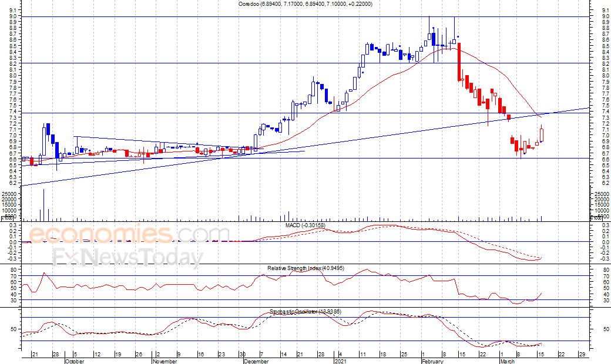Click the October month label on time axis
The width and height of the screenshot is (611, 364).
75,361
